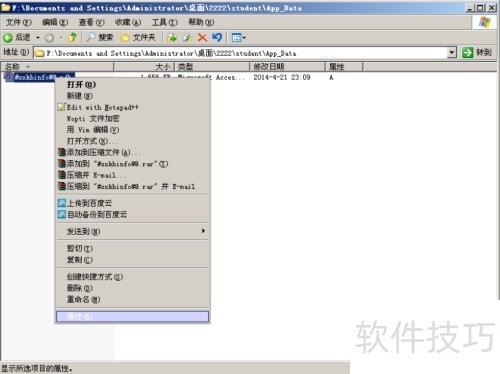
Task: Click the date 2014-4-21 23:09 cell
Action: [x=282, y=77]
